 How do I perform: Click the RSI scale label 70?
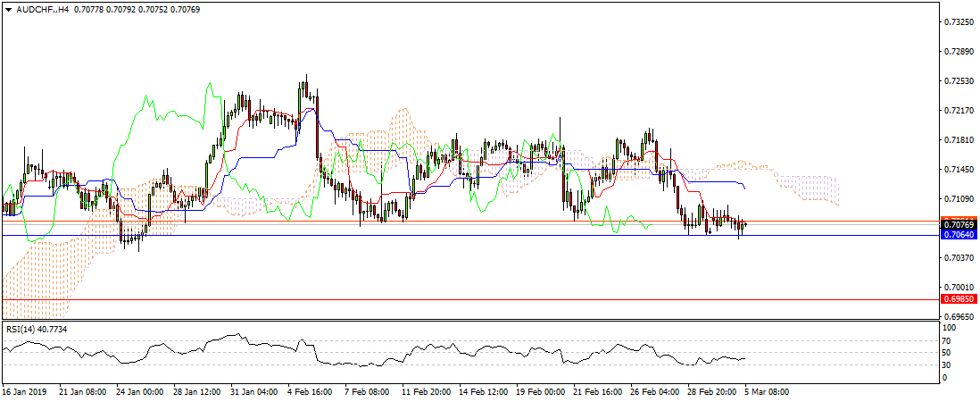point(948,340)
